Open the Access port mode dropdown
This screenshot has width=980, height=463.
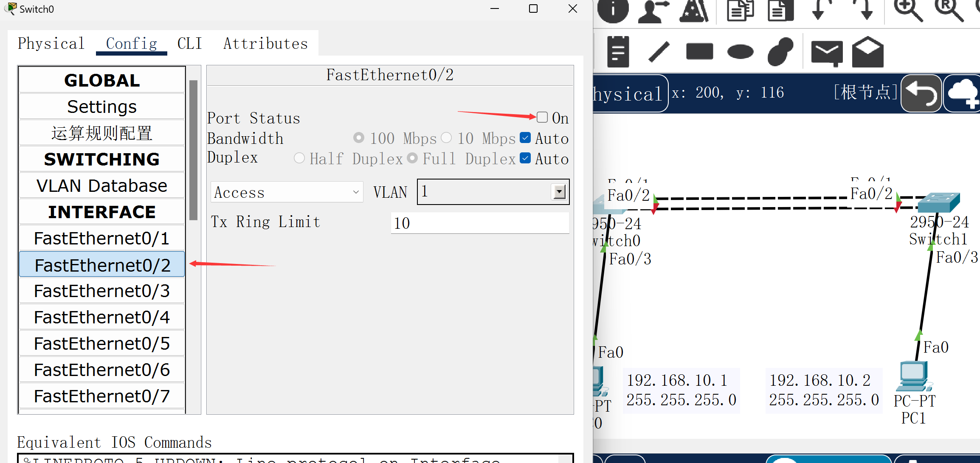(287, 192)
